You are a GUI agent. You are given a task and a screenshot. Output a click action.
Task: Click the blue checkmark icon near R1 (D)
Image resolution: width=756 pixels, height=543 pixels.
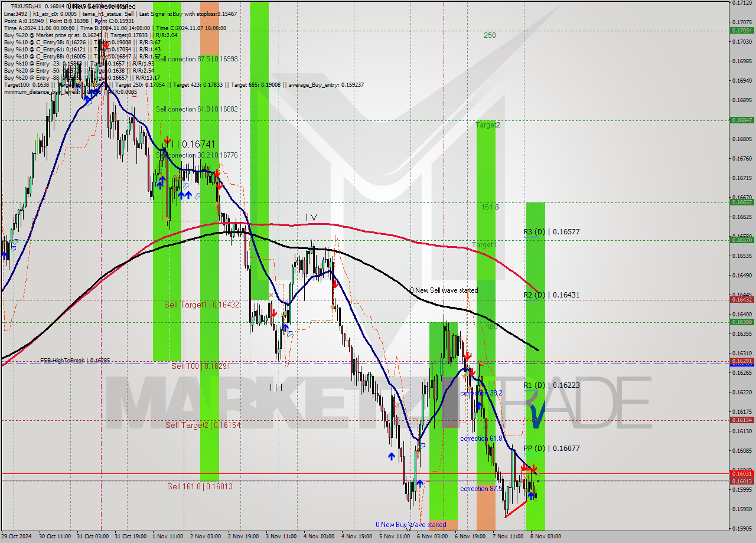537,416
